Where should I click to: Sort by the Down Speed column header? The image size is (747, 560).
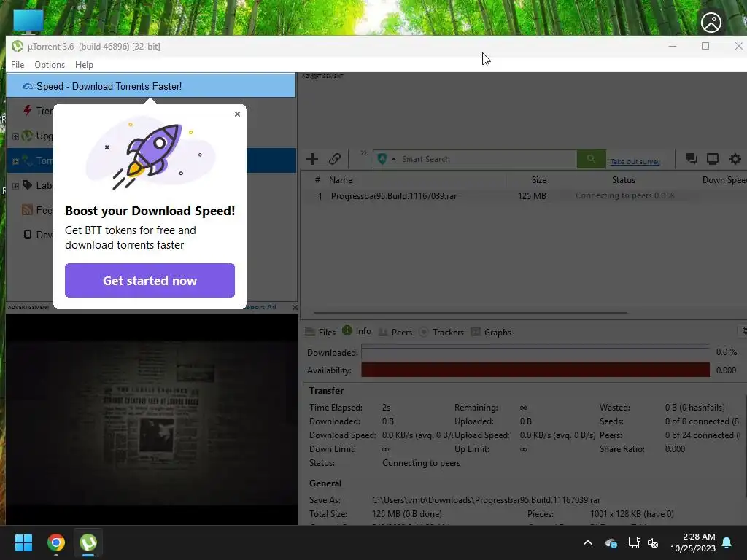pos(723,180)
